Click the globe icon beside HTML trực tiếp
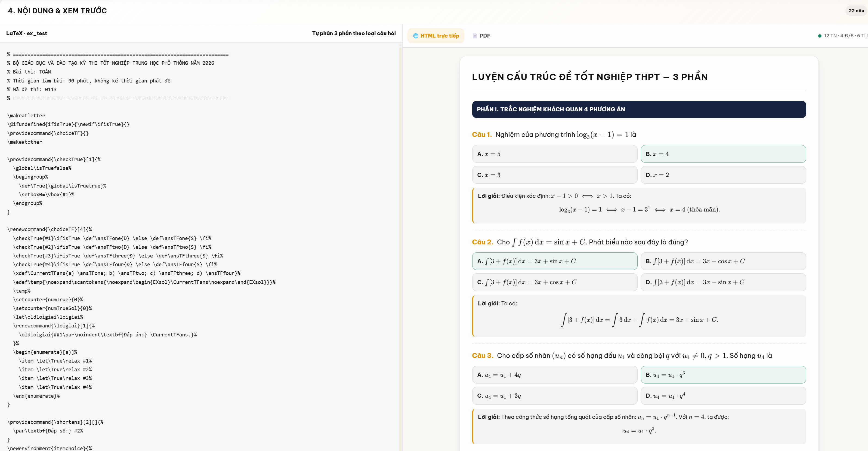 coord(415,36)
